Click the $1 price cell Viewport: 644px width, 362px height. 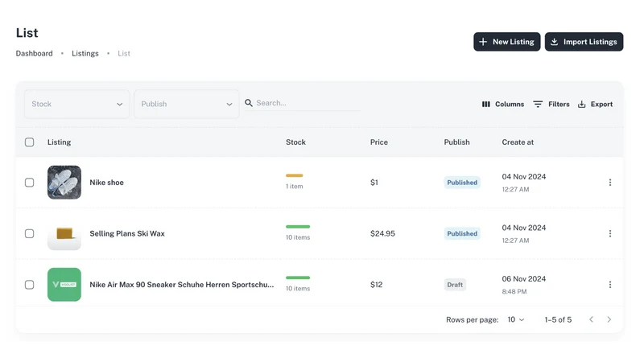pos(374,183)
